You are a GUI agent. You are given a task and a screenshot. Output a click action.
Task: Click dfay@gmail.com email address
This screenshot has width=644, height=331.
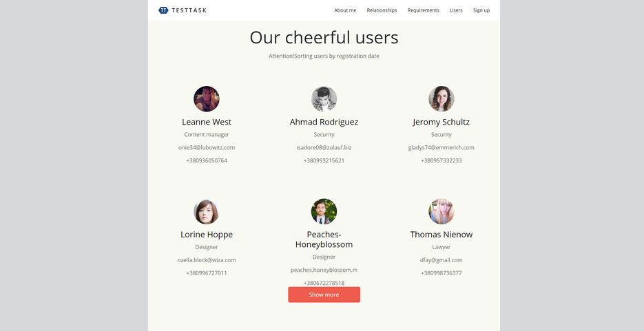point(442,260)
